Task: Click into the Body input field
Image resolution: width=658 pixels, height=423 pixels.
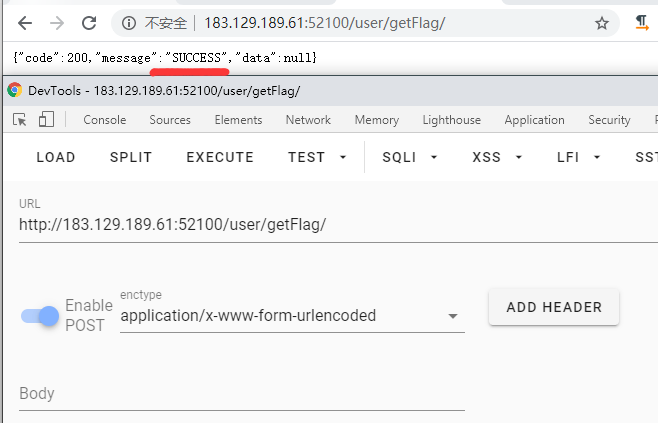Action: 240,394
